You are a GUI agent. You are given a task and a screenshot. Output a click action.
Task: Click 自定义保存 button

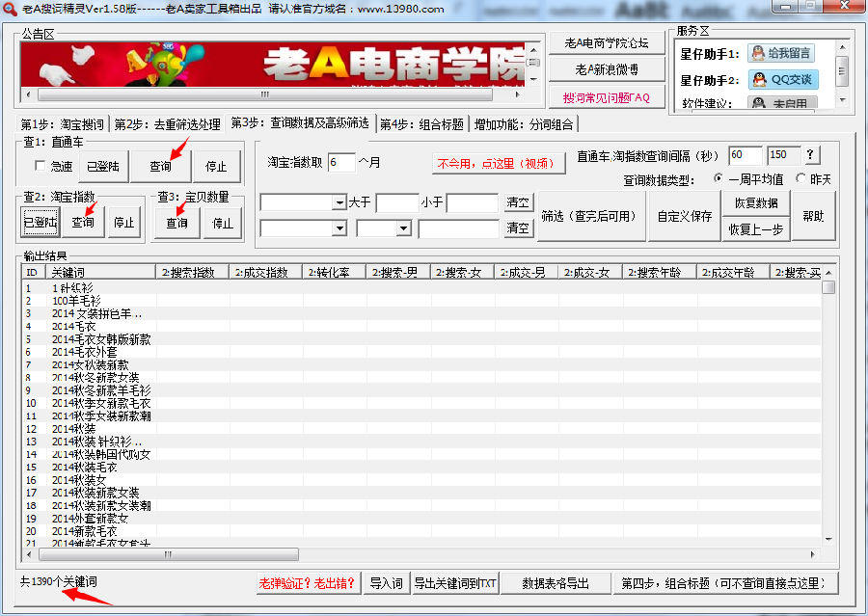coord(684,216)
